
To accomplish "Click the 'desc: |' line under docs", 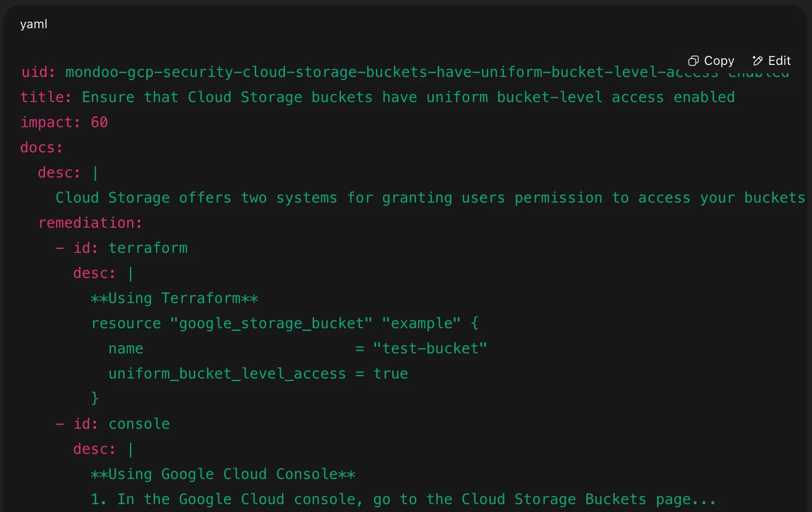I will pyautogui.click(x=68, y=173).
